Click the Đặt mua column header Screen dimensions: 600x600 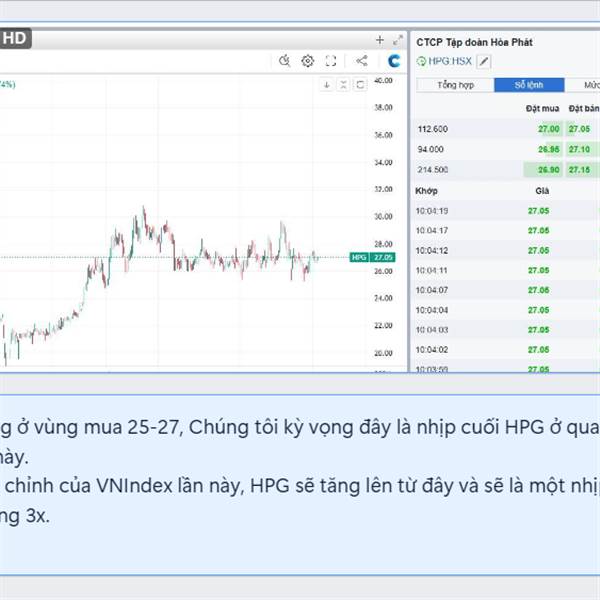coord(542,109)
